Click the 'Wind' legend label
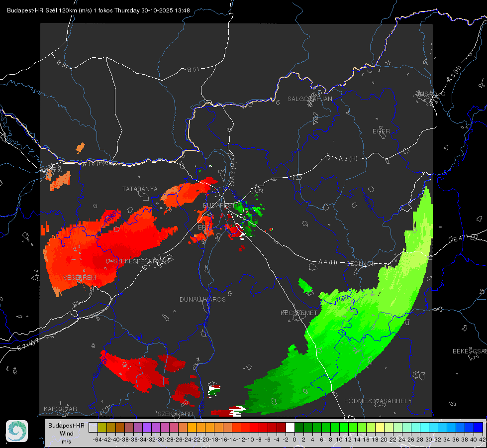 [x=67, y=433]
